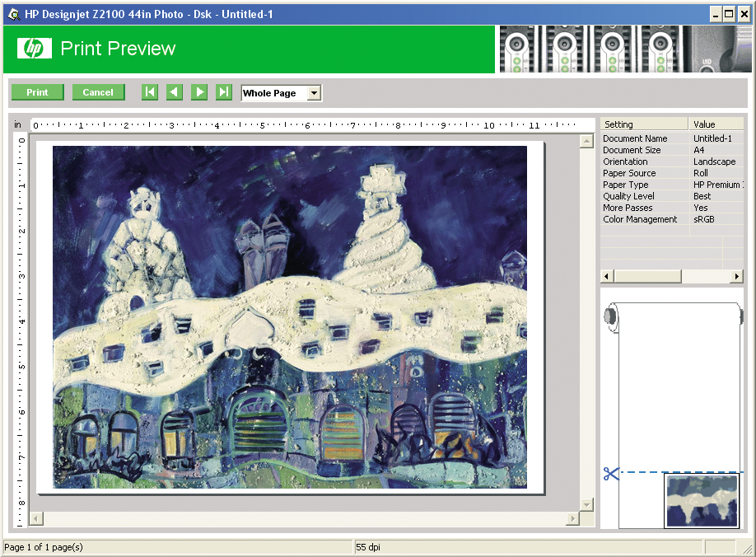Click the preview horizontal scrollbar left arrow

[x=35, y=519]
